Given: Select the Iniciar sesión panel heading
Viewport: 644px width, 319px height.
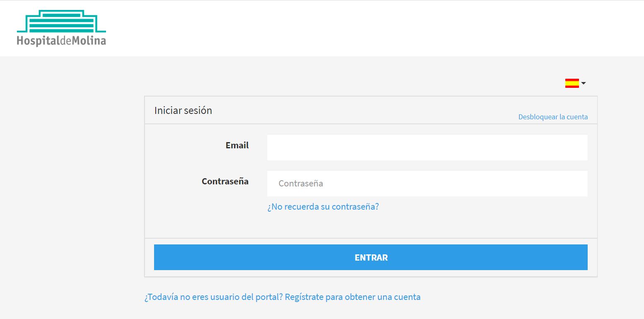Looking at the screenshot, I should (183, 111).
